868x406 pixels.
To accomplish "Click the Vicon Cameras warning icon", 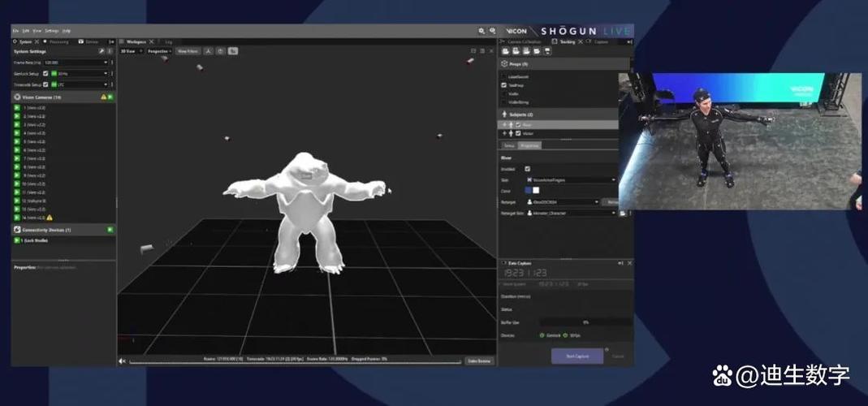I will click(x=103, y=97).
